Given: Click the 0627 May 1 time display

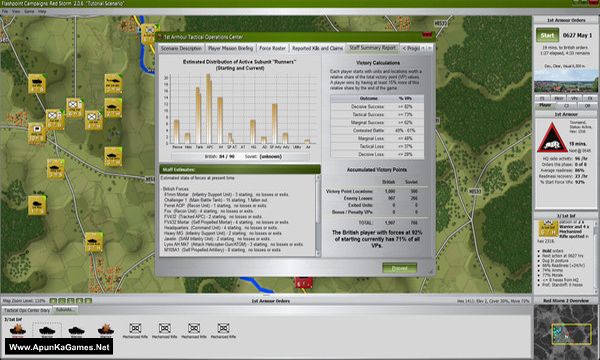Looking at the screenshot, I should [577, 35].
